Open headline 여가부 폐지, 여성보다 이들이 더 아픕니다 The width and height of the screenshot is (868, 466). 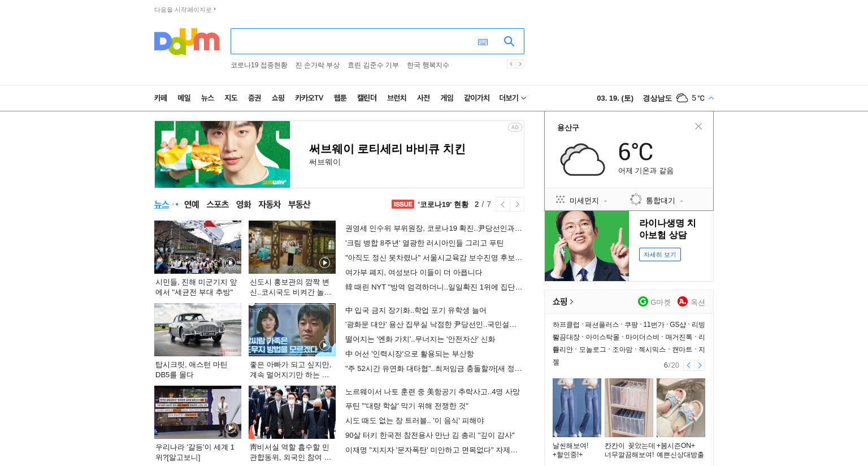[414, 273]
